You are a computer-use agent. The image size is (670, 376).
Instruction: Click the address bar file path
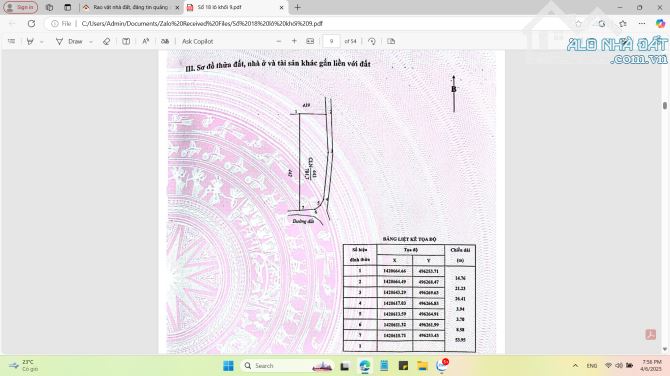coord(202,24)
